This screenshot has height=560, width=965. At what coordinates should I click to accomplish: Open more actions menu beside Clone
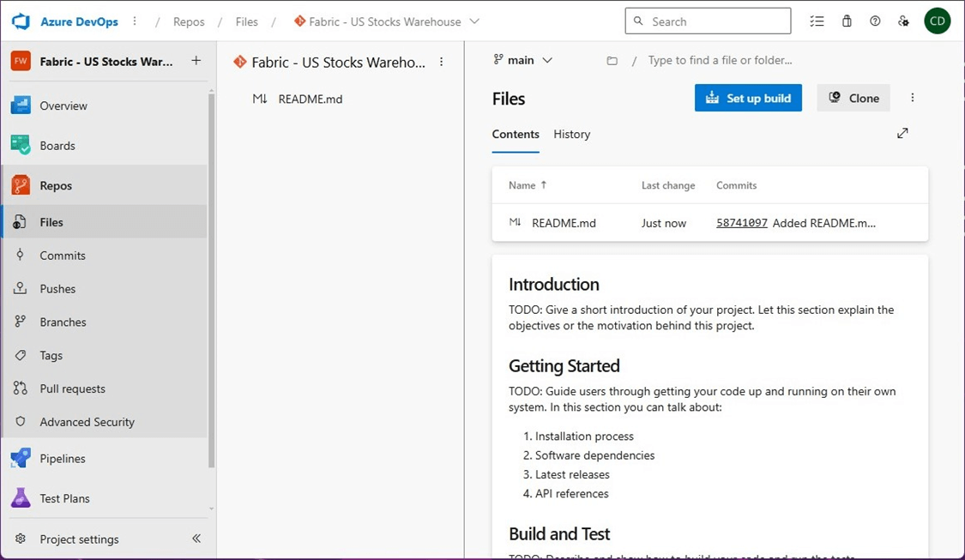click(x=913, y=98)
